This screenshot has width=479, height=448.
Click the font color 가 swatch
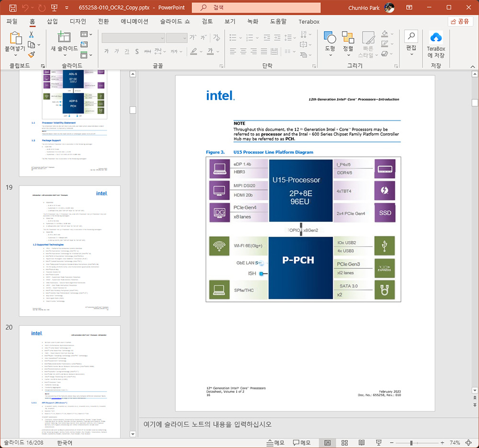[210, 51]
